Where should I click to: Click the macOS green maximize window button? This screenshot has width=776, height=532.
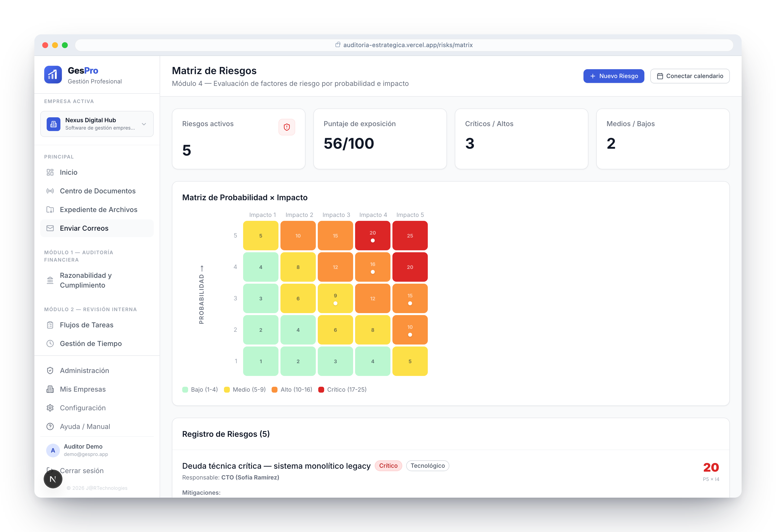click(x=65, y=45)
